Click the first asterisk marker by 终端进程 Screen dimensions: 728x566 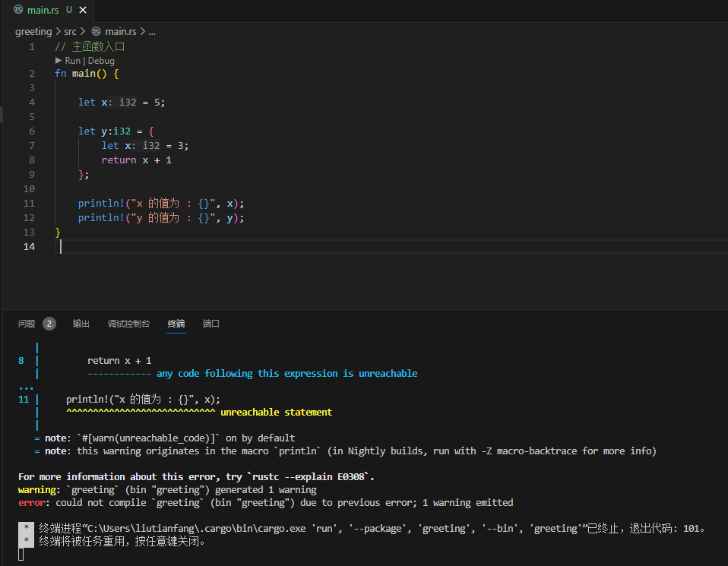(x=26, y=527)
